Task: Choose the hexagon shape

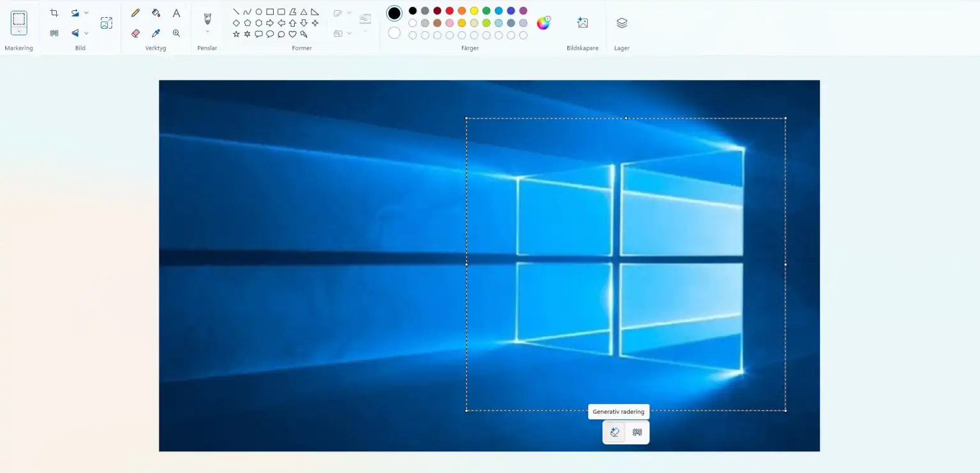Action: (x=258, y=23)
